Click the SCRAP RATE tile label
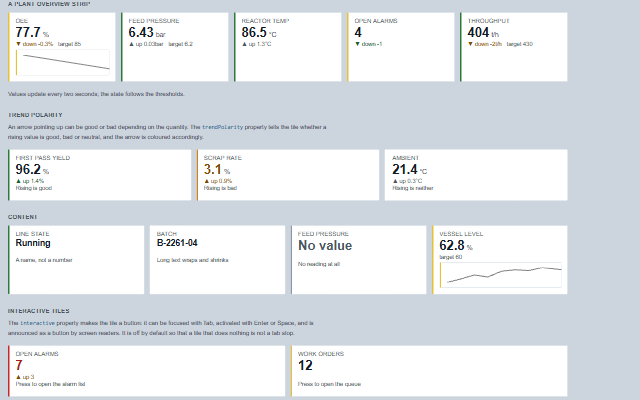The width and height of the screenshot is (640, 400). pos(222,158)
